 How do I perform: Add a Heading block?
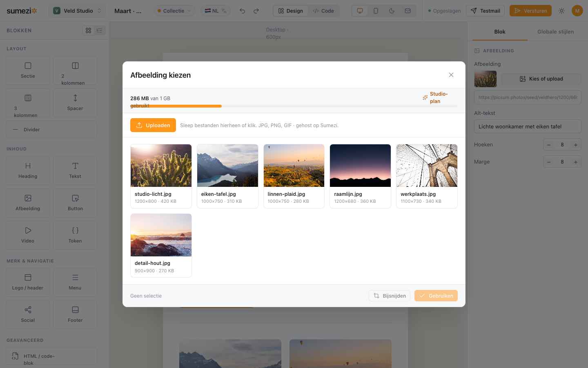coord(28,171)
